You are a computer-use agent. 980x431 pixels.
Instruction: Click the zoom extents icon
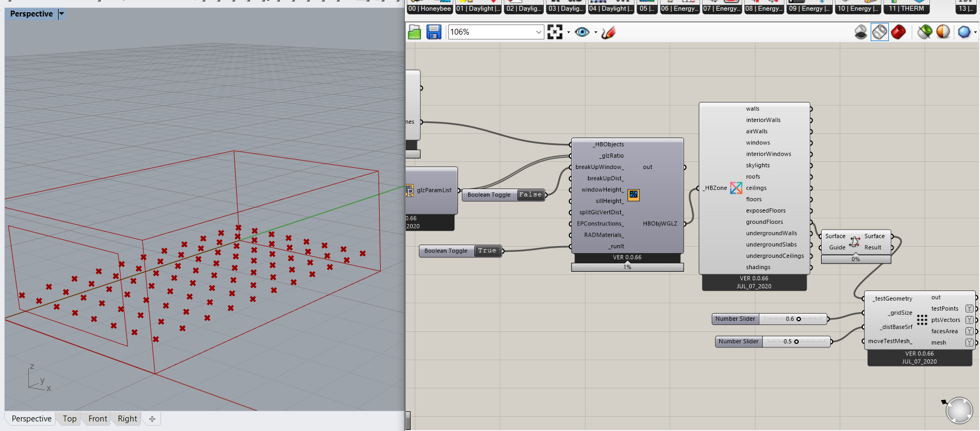(x=555, y=32)
